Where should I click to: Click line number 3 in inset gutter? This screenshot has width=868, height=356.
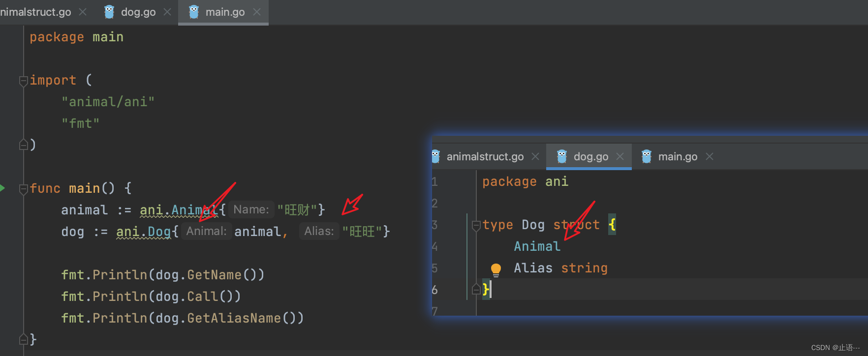click(x=434, y=225)
